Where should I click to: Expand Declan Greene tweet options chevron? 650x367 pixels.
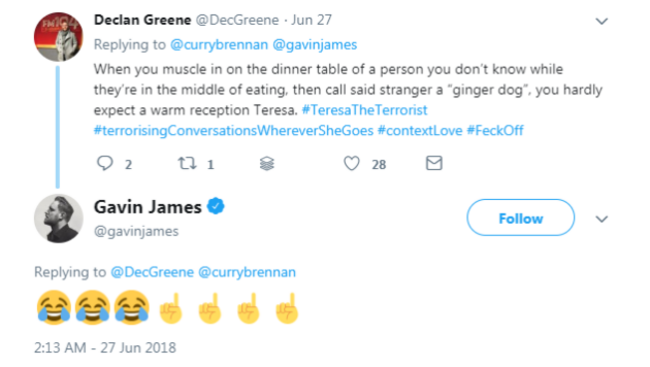pos(601,21)
